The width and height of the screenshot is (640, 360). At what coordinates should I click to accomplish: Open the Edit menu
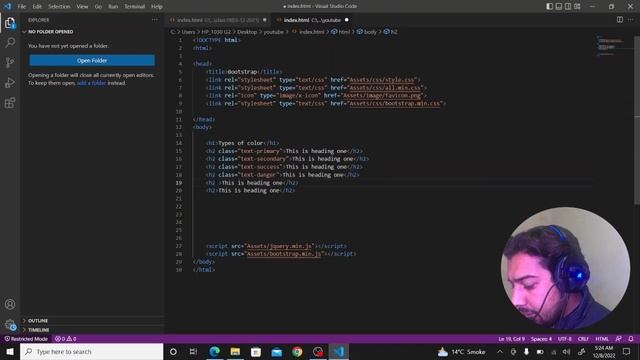37,7
